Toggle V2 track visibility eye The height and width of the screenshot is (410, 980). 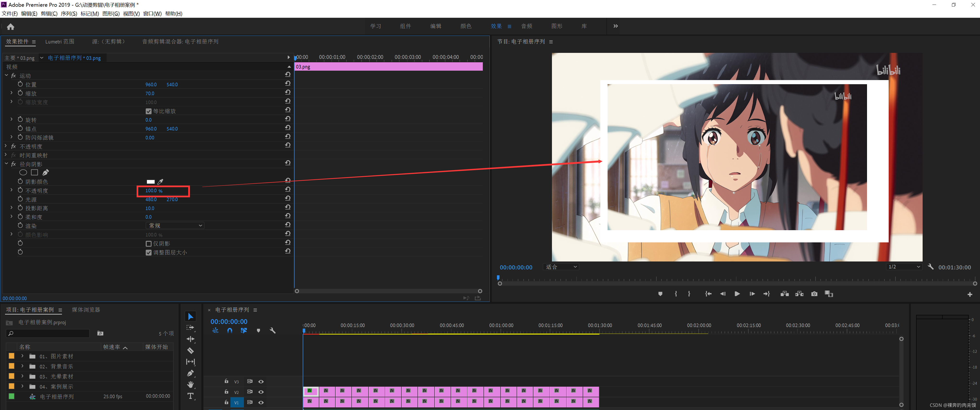click(x=261, y=392)
